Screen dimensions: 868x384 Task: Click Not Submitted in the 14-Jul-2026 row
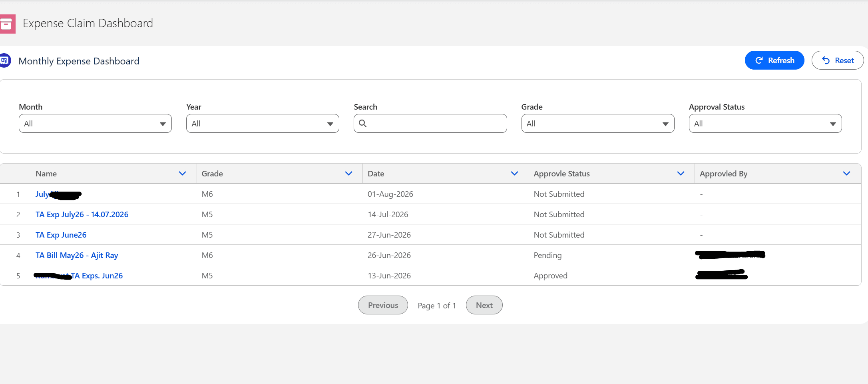[559, 214]
